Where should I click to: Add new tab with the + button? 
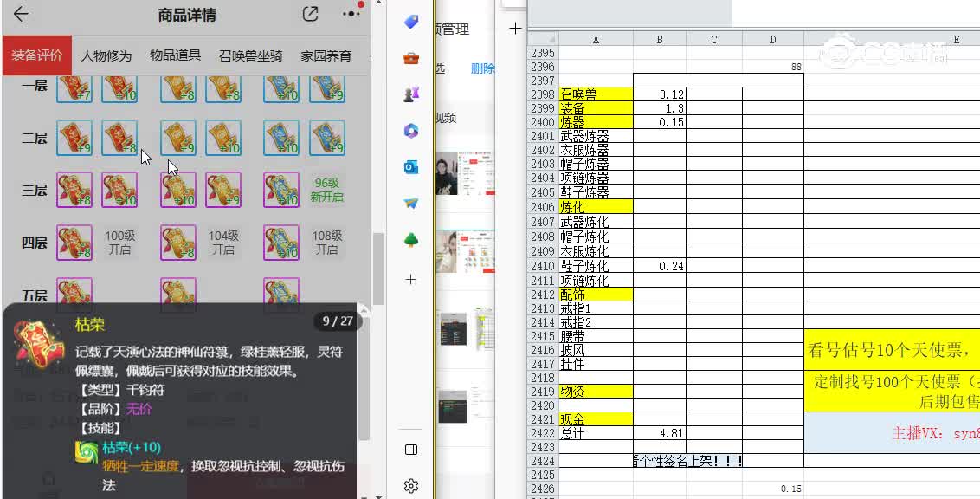point(515,28)
